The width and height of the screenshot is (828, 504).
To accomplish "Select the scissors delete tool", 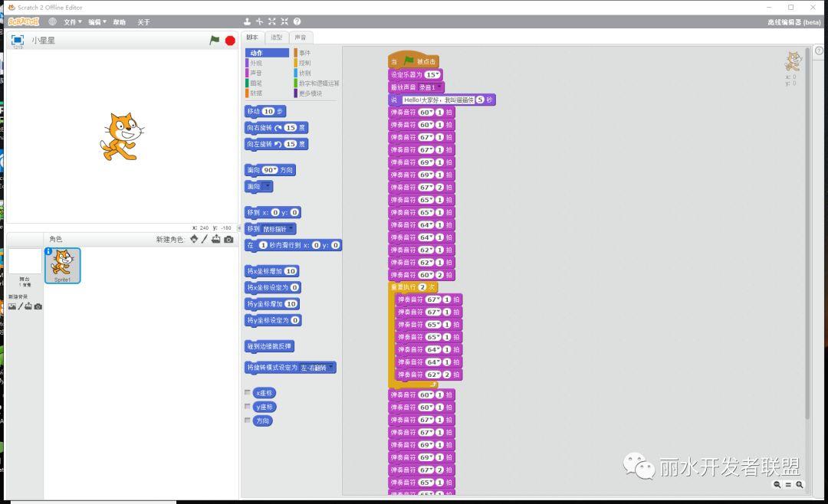I will pos(259,21).
